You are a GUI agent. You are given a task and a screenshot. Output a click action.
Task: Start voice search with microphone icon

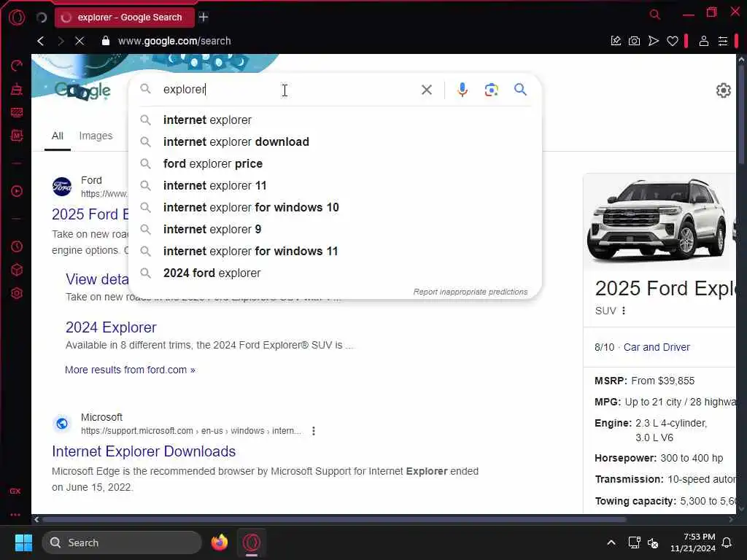pos(462,90)
